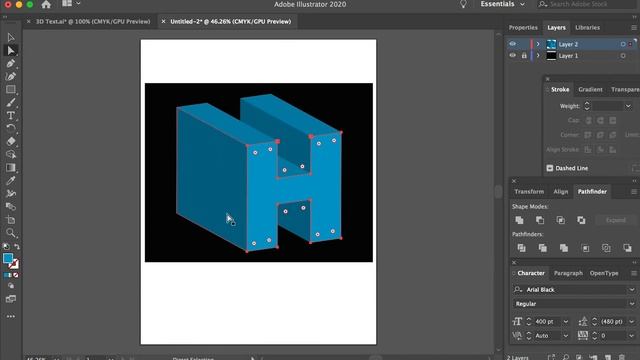Switch to the Transform tab
This screenshot has height=360, width=640.
529,191
